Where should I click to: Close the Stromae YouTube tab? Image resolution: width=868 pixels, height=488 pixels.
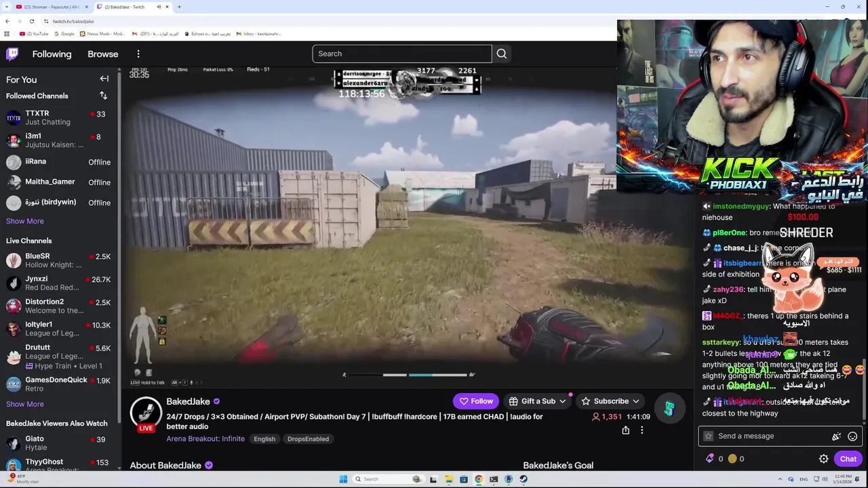[x=86, y=7]
